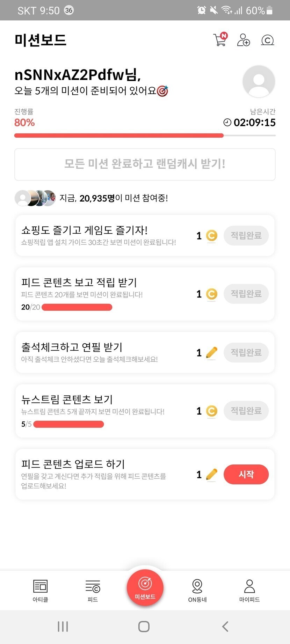
Task: Tap the mission participants avatar group
Action: [x=35, y=198]
